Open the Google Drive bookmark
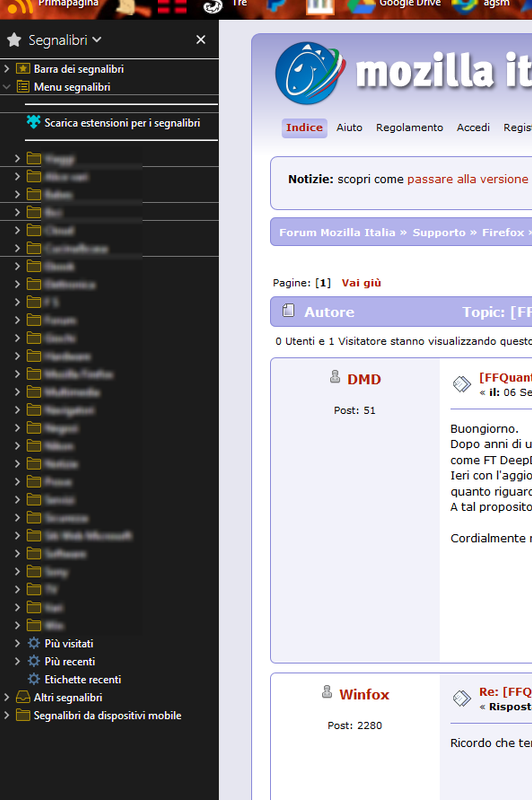Screen dimensions: 532x800 394,5
